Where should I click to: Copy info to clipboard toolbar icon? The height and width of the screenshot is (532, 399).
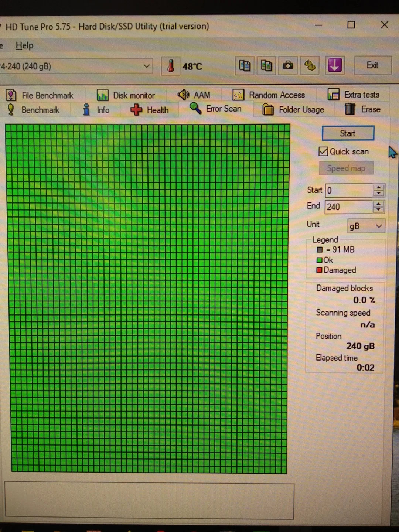245,66
